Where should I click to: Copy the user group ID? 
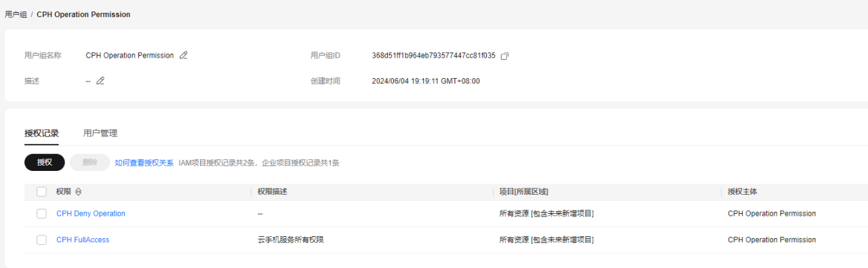pos(505,56)
